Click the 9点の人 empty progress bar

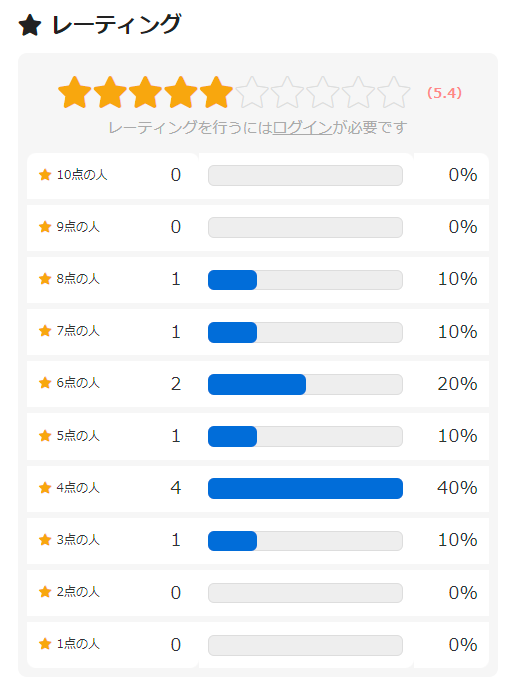(x=305, y=227)
